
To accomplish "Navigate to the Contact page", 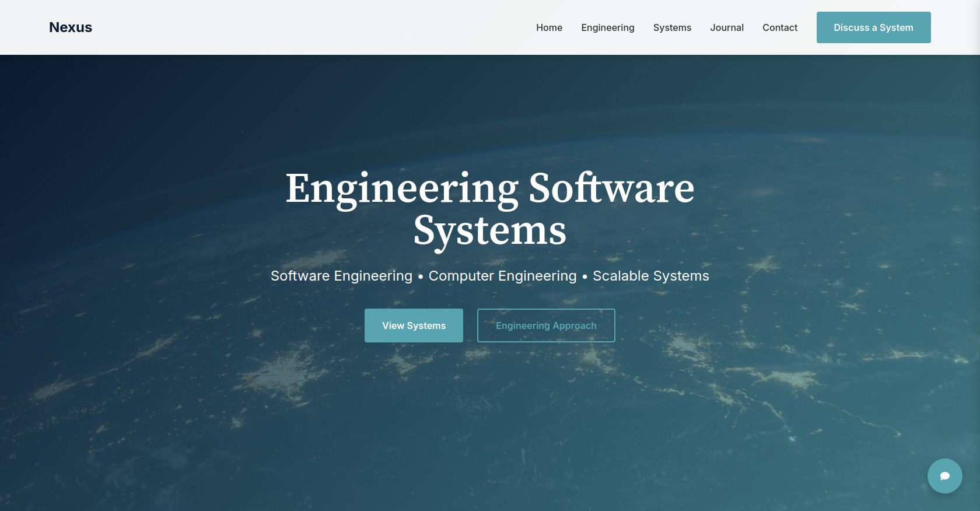I will coord(779,27).
